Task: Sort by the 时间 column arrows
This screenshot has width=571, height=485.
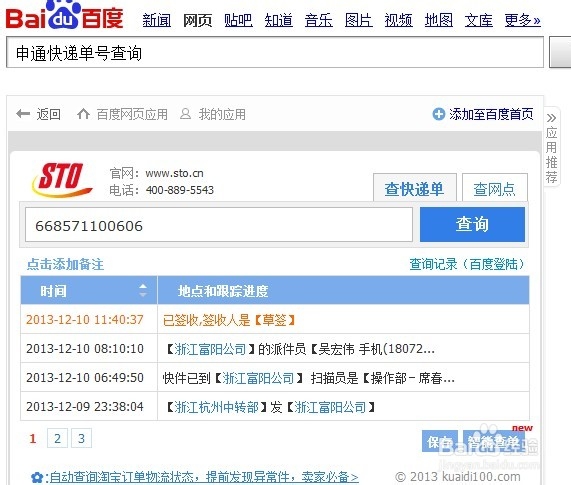Action: click(x=143, y=290)
